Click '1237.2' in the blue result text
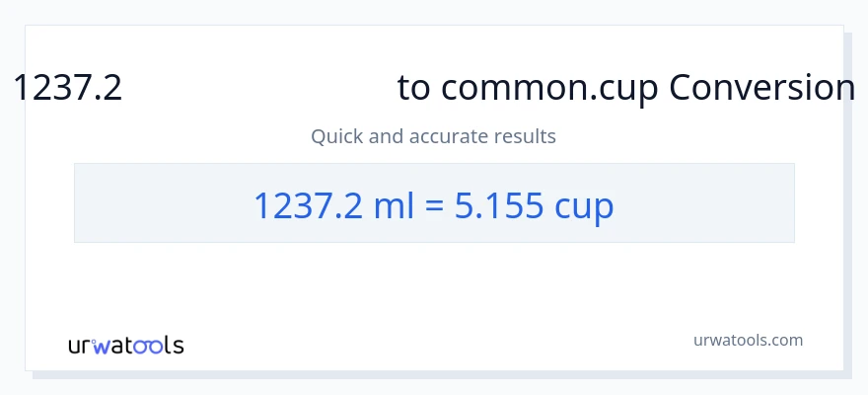Image resolution: width=868 pixels, height=395 pixels. coord(311,205)
